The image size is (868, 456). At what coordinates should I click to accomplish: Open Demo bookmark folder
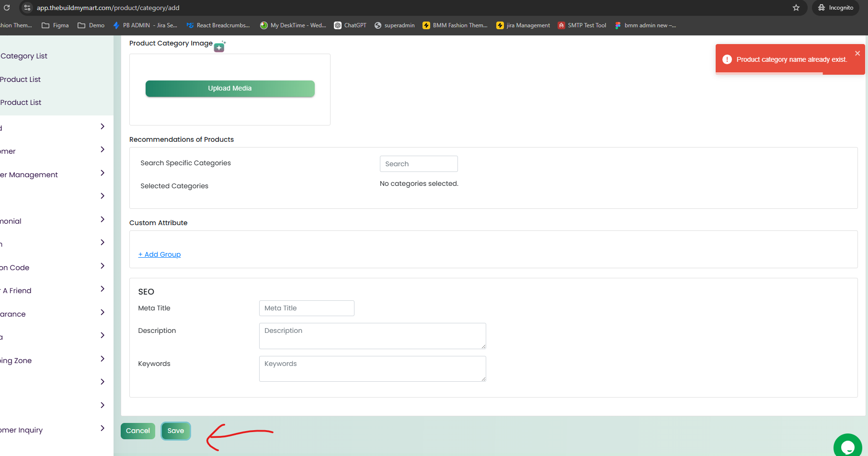point(91,25)
